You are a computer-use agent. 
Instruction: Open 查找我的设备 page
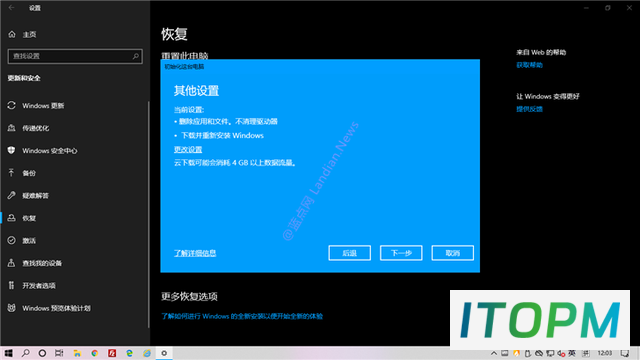[42, 263]
